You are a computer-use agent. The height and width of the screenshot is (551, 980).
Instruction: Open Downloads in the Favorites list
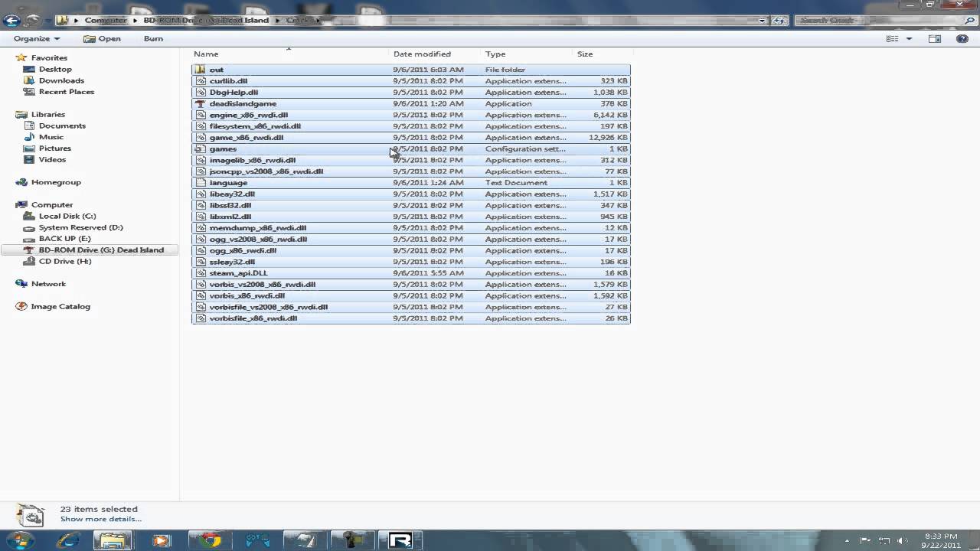[x=61, y=80]
